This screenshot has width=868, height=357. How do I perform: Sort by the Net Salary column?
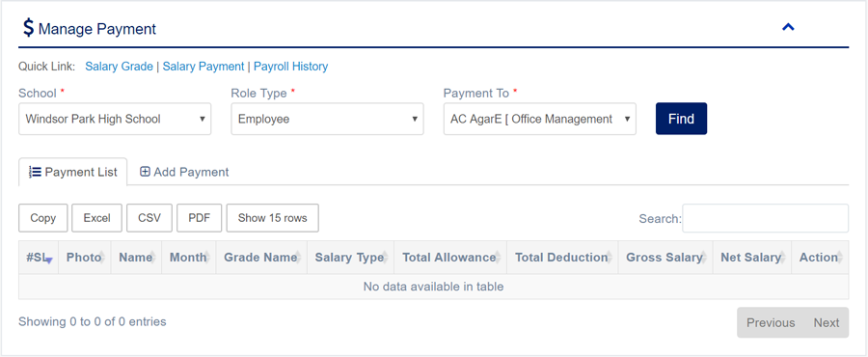pyautogui.click(x=751, y=258)
